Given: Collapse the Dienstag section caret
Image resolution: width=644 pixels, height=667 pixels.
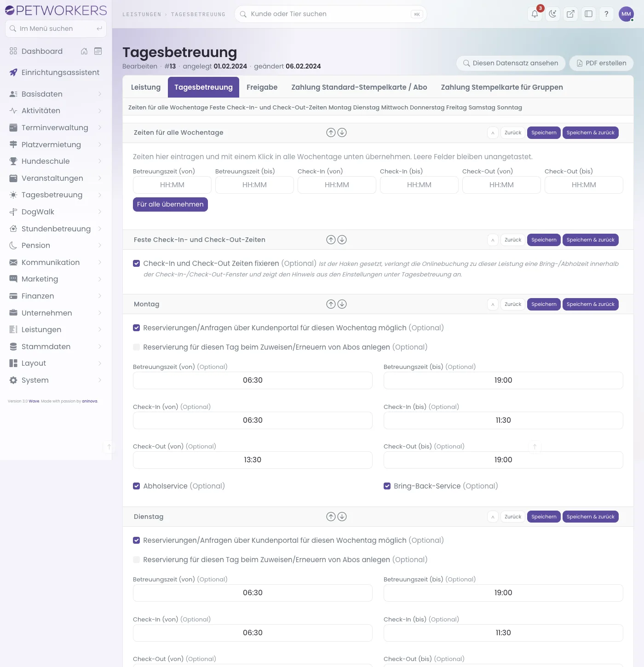Looking at the screenshot, I should [493, 517].
